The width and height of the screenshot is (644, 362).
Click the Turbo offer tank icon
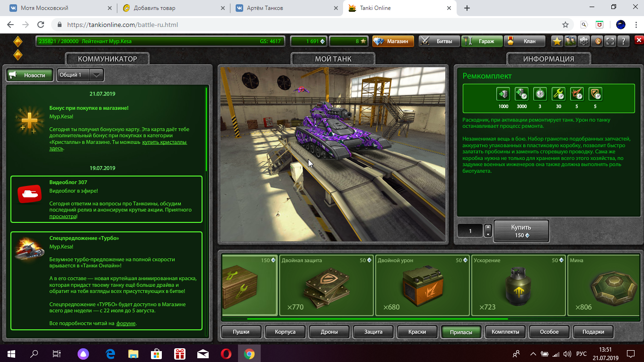click(x=29, y=249)
